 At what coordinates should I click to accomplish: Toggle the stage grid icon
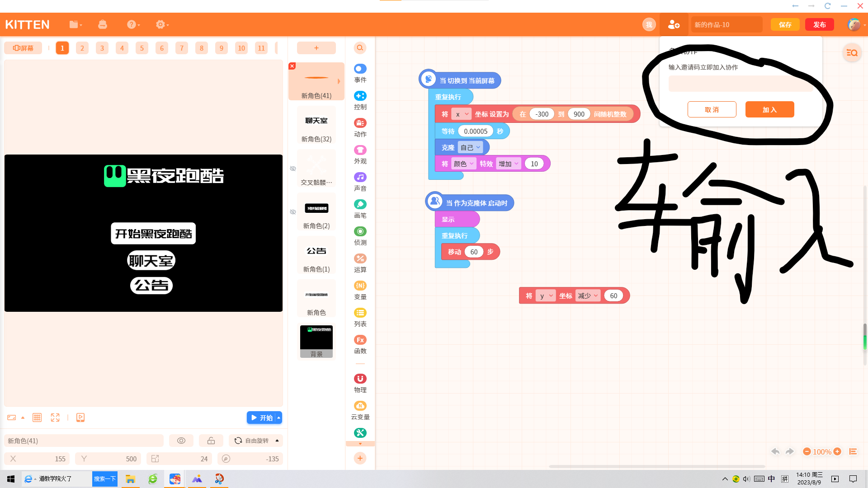click(37, 418)
